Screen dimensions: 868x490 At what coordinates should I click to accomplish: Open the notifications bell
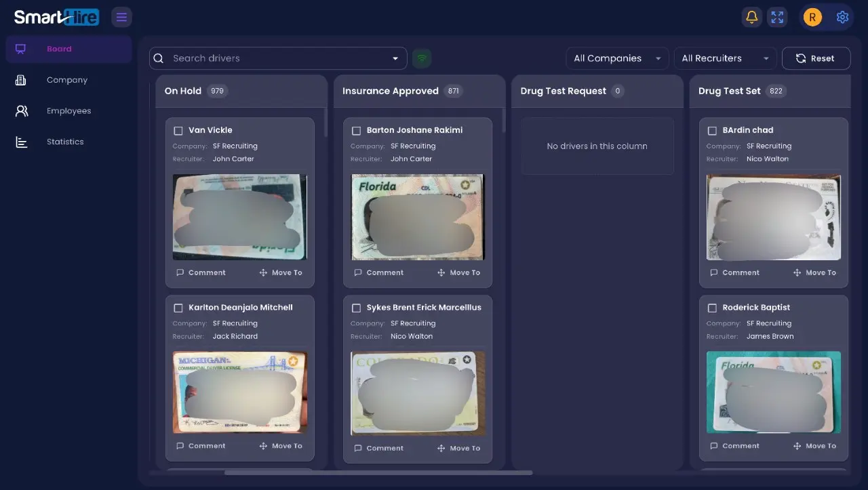(x=751, y=17)
